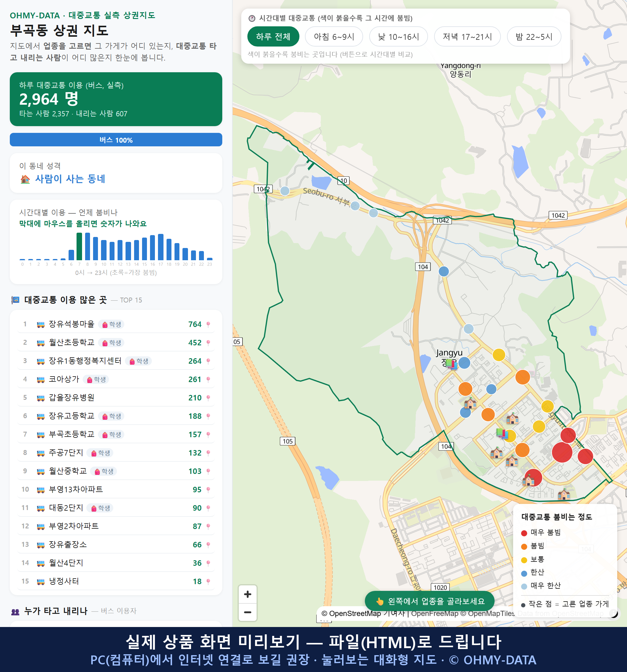Click the pin icon for 부영2차아파트
627x672 pixels.
[208, 526]
